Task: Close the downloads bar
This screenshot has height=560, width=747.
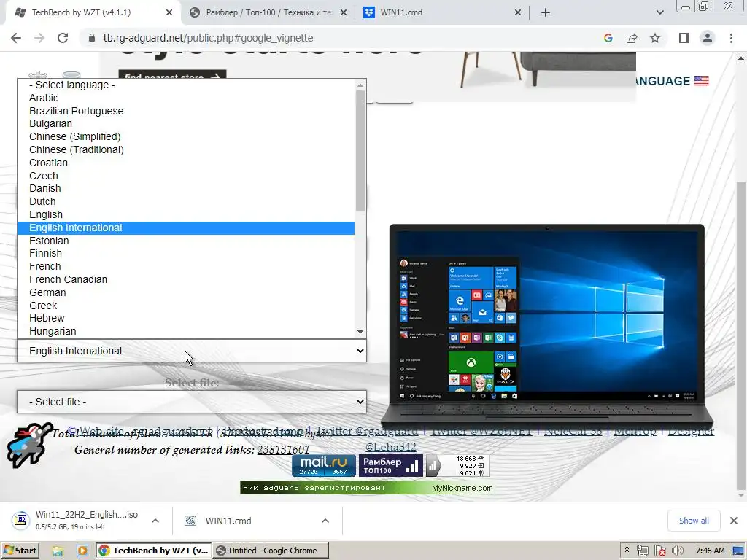Action: click(734, 521)
